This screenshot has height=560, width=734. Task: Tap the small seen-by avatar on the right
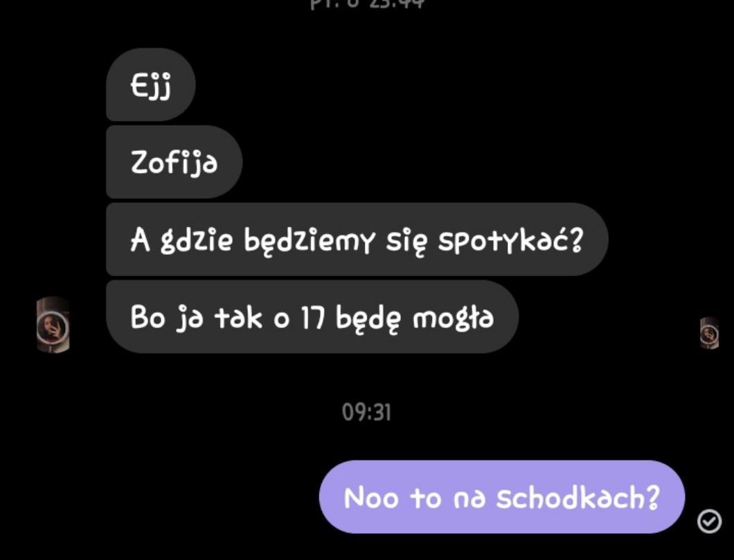pyautogui.click(x=709, y=333)
